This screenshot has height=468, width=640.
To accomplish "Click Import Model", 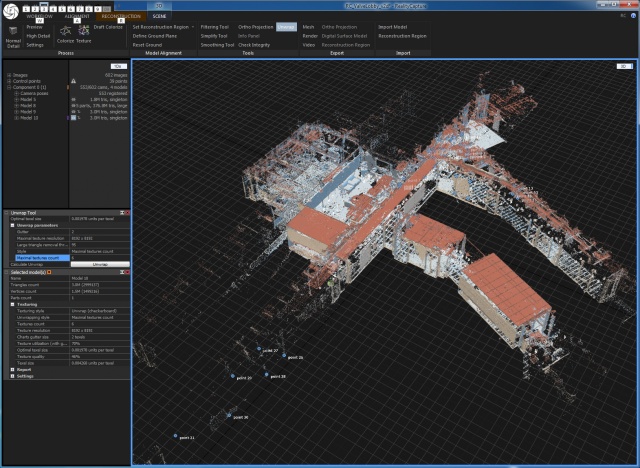I will pos(392,27).
